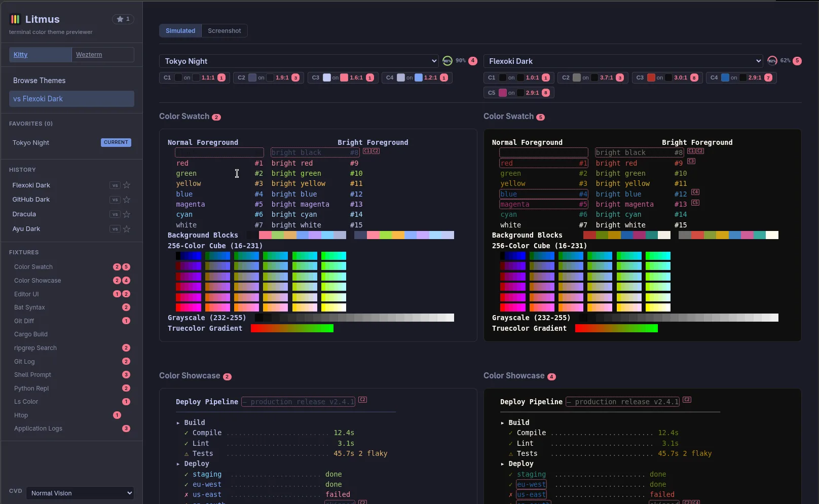Click the vs icon beside GitHub Dark
819x504 pixels.
[x=115, y=200]
